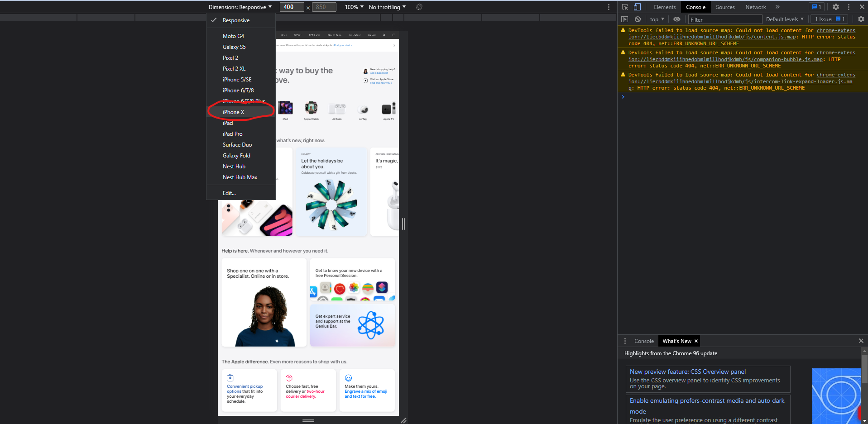
Task: Click the viewport height field showing 850
Action: (324, 7)
